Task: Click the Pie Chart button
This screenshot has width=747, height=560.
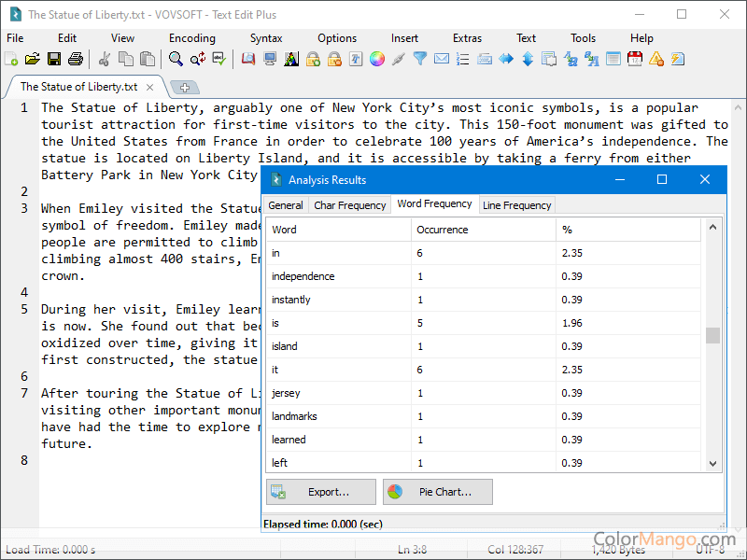Action: pyautogui.click(x=437, y=492)
